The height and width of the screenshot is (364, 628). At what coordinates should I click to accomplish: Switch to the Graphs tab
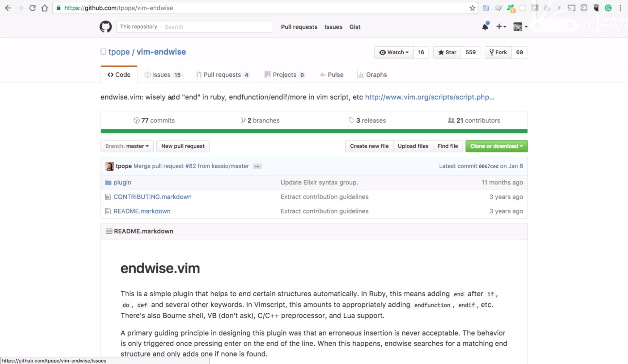pyautogui.click(x=372, y=75)
